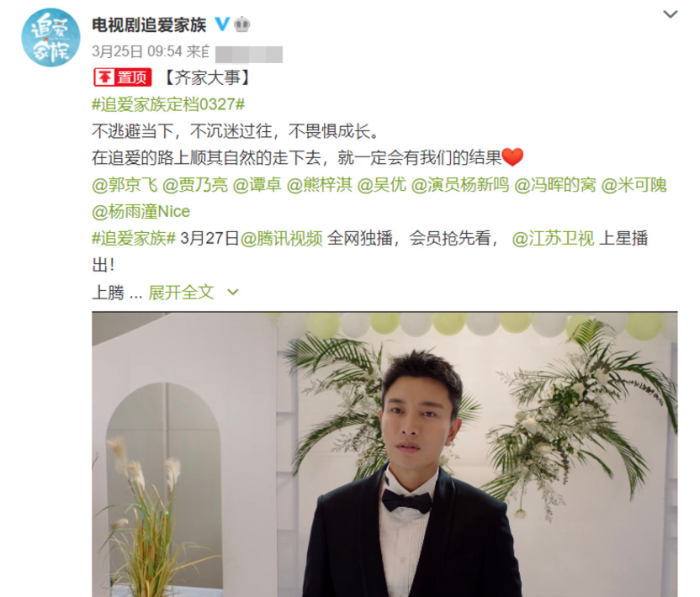Click the red 置顶 pinned badge
This screenshot has height=597, width=700.
(x=123, y=77)
